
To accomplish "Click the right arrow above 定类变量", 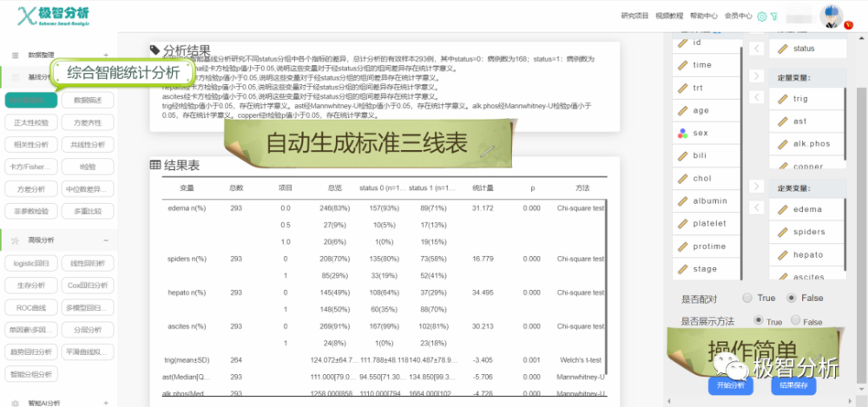I will tap(756, 186).
